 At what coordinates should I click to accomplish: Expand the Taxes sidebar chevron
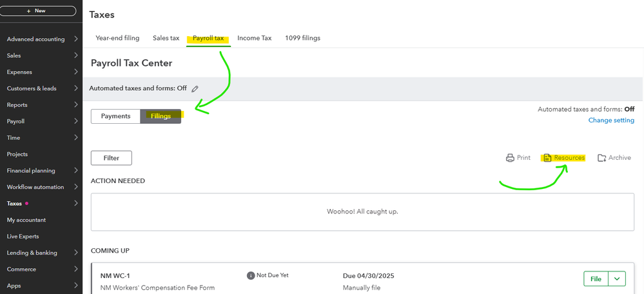point(76,203)
